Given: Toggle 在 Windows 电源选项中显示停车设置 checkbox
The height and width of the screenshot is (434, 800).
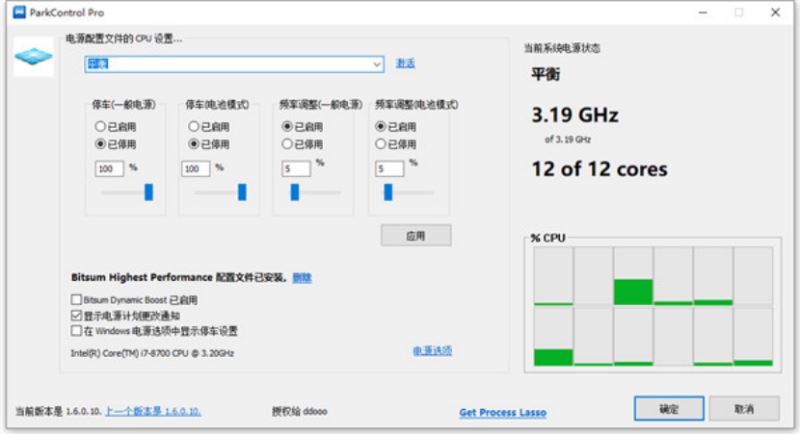Looking at the screenshot, I should pos(77,331).
